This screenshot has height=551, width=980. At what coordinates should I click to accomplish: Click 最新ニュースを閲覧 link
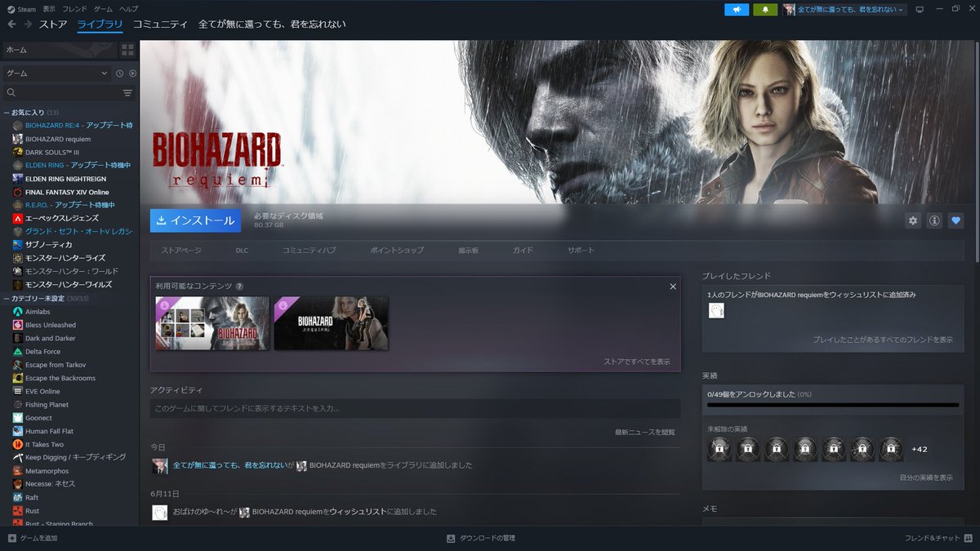pos(645,432)
